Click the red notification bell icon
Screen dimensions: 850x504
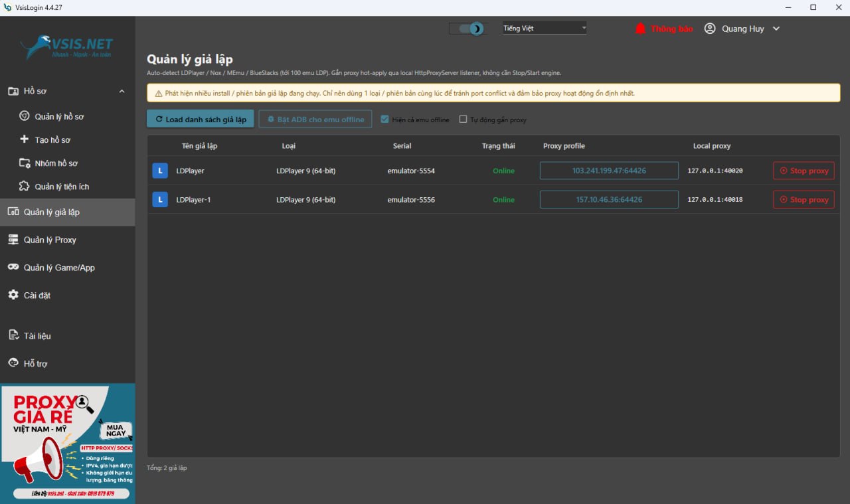[640, 29]
